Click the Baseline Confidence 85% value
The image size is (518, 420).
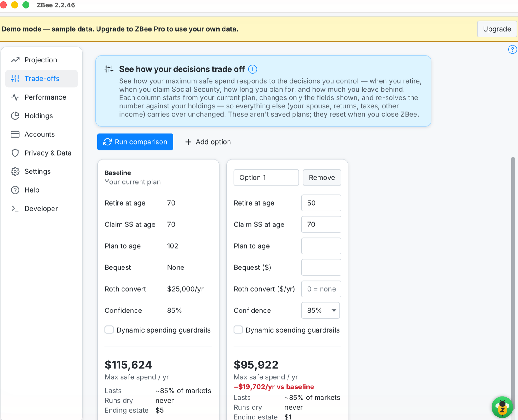[x=175, y=310]
